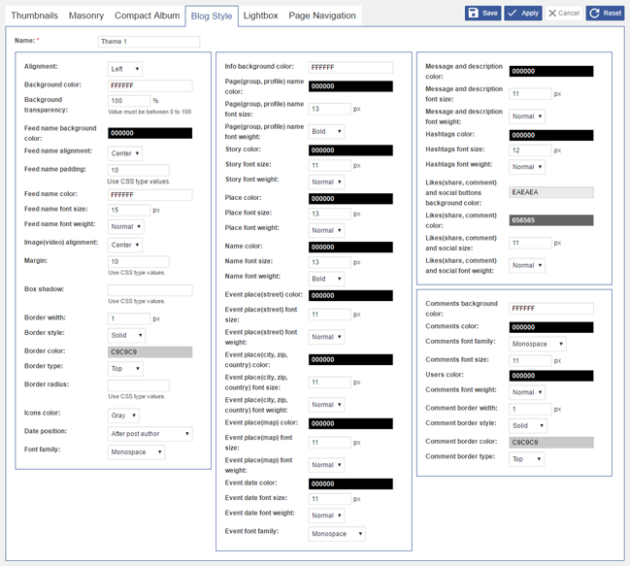Open the Place font weight dropdown

326,230
